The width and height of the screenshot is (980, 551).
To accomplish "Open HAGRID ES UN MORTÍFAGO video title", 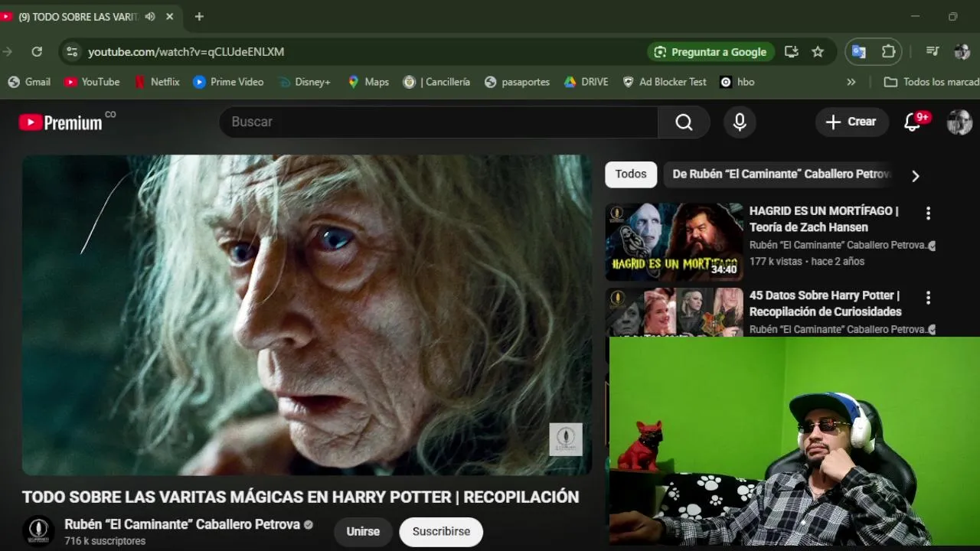I will tap(824, 219).
